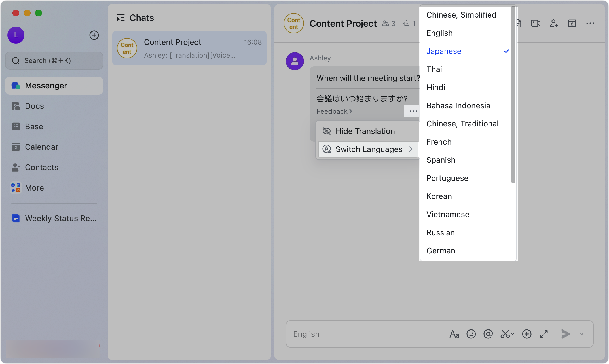Select Korean language option
Image resolution: width=609 pixels, height=364 pixels.
click(x=468, y=196)
